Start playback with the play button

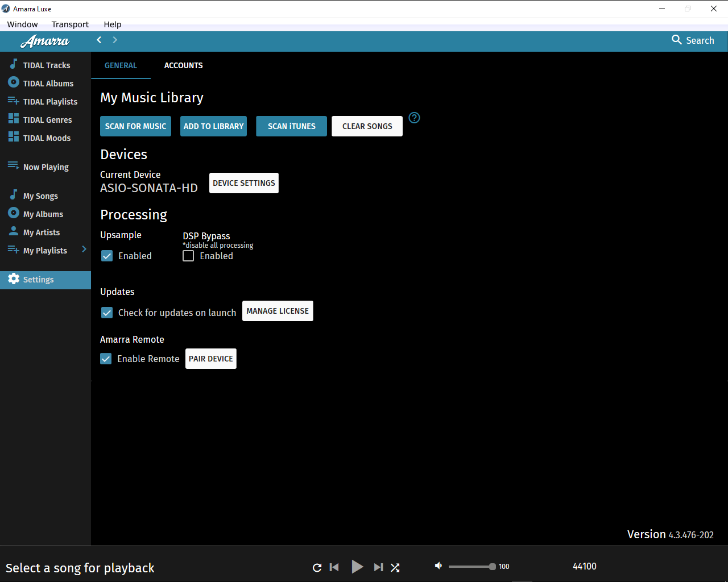click(x=357, y=567)
